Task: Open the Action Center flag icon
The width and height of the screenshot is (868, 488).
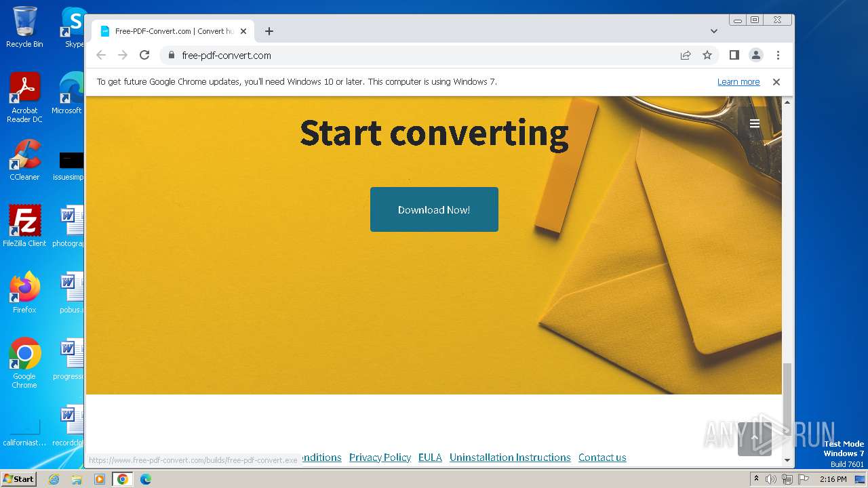Action: point(803,479)
